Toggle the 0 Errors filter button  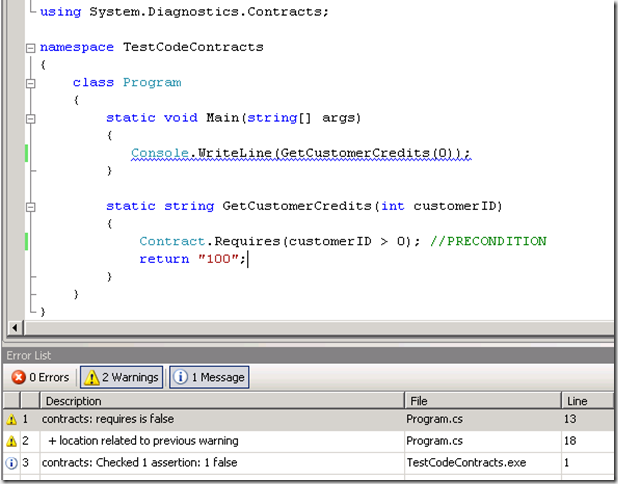click(x=39, y=377)
